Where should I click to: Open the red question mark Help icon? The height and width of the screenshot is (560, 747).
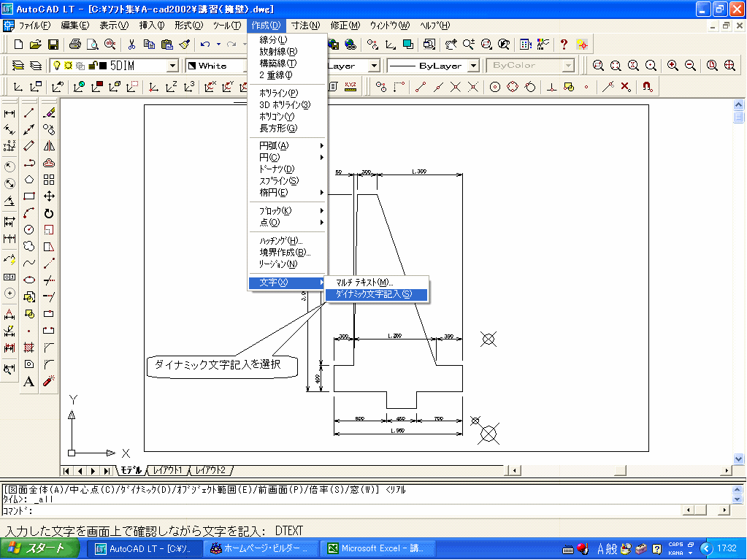coord(564,45)
